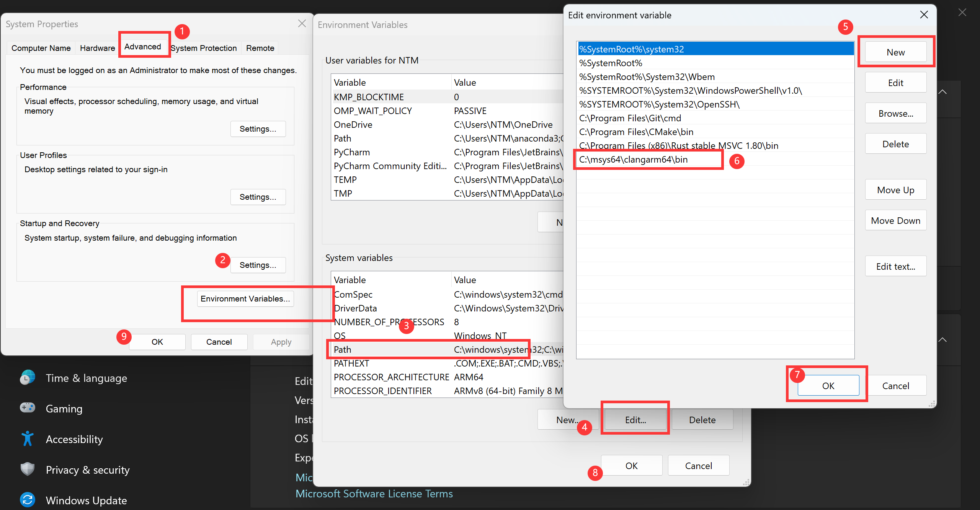Image resolution: width=980 pixels, height=510 pixels.
Task: Open the Remote tab
Action: tap(260, 48)
